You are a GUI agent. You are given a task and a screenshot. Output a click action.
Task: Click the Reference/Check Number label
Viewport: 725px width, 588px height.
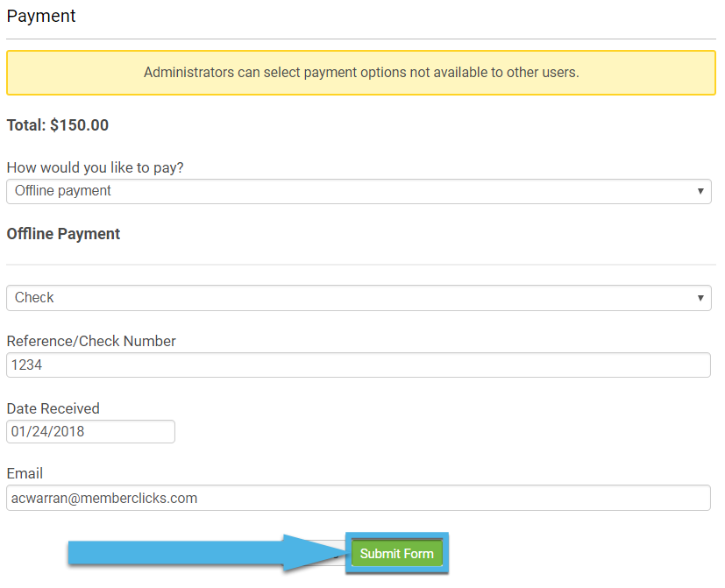pyautogui.click(x=91, y=341)
